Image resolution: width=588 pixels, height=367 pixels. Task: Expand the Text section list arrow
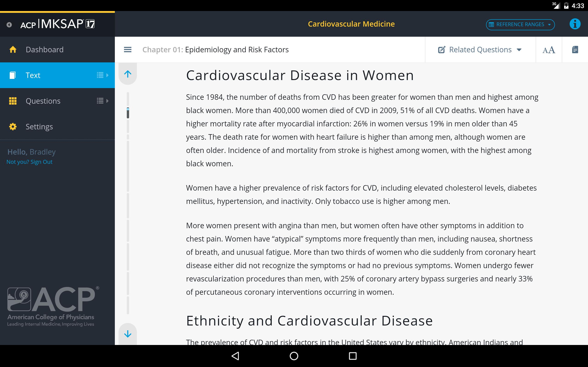tap(102, 75)
